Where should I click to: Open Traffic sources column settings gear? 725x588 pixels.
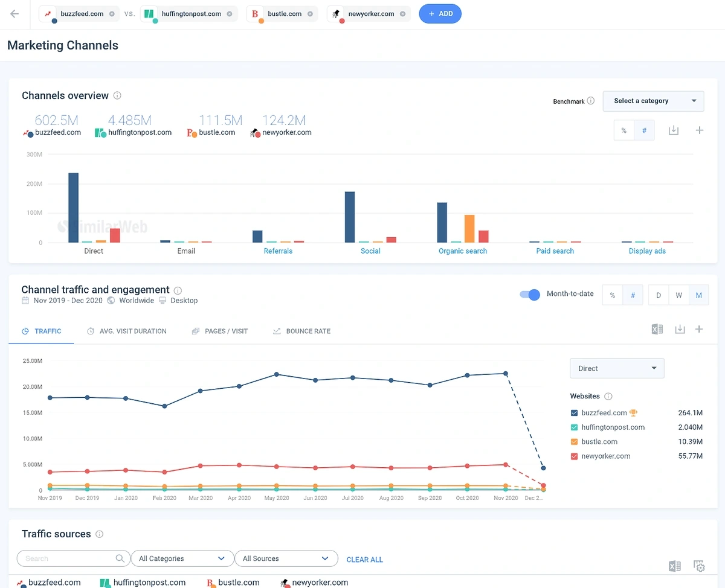coord(699,566)
